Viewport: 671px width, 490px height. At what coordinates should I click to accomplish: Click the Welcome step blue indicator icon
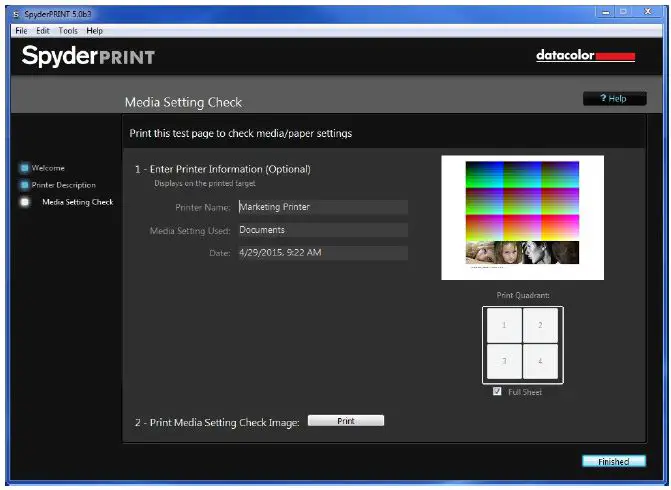coord(24,168)
